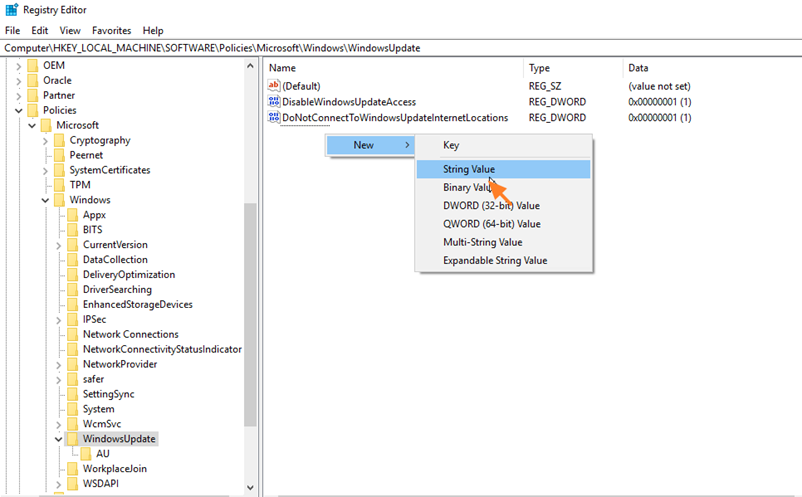
Task: Open the Edit menu
Action: point(39,31)
